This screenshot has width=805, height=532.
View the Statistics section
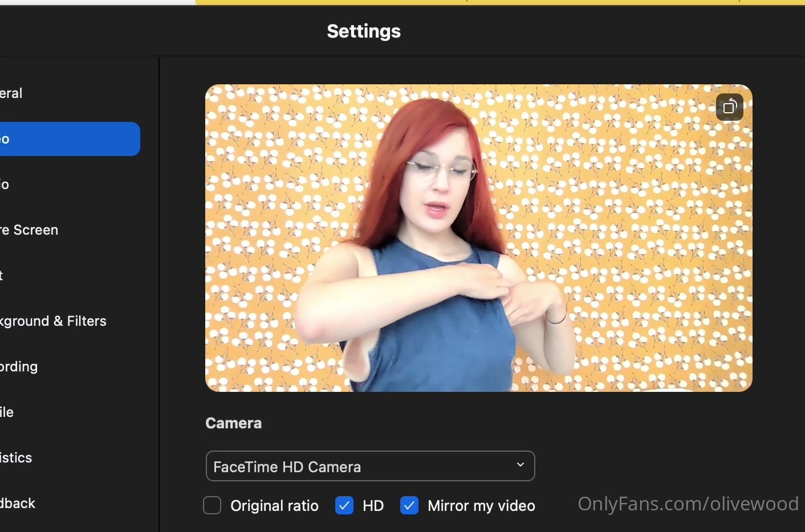pos(17,458)
